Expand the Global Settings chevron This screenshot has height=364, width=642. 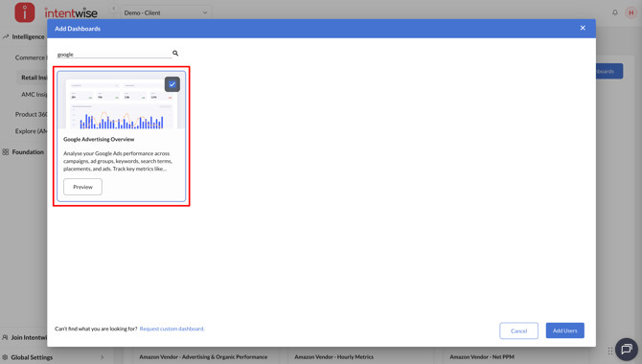click(x=102, y=357)
